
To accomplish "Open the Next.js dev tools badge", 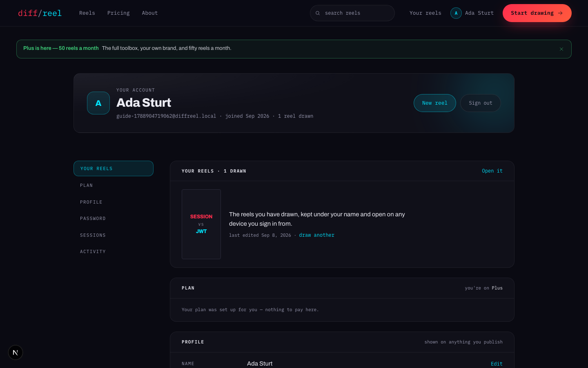I will point(16,352).
